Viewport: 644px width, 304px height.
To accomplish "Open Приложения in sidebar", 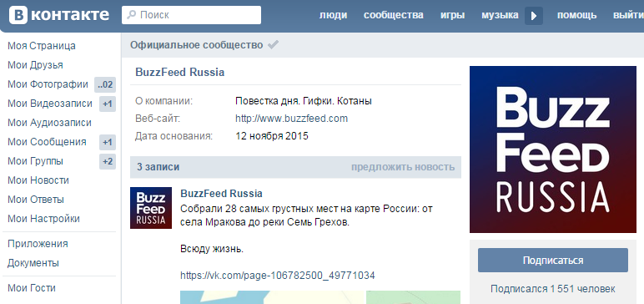I will click(38, 244).
